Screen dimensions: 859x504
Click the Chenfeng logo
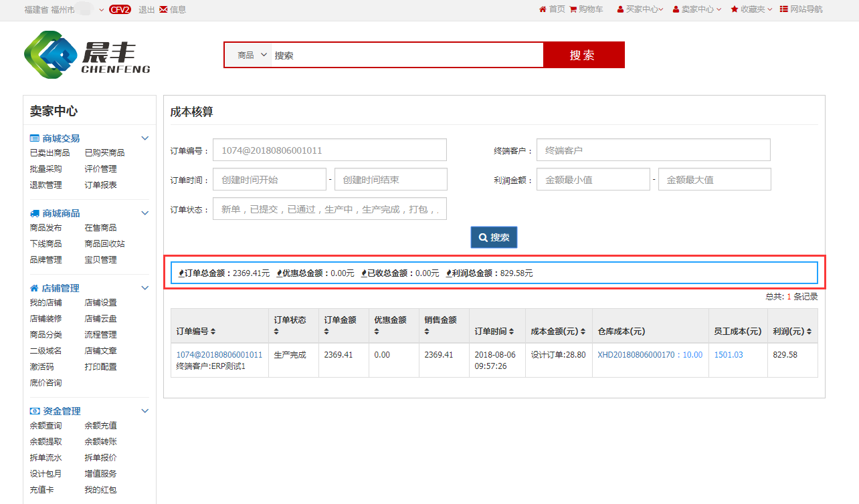[x=87, y=55]
